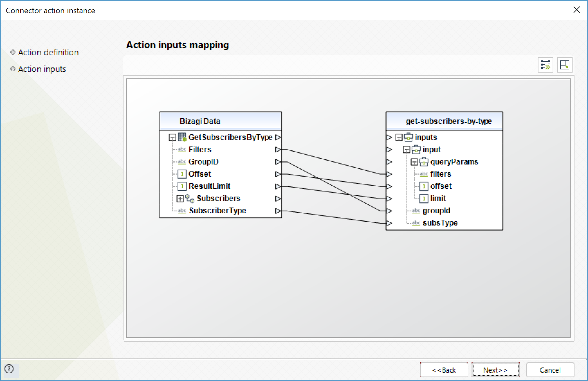Click the limit input connector arrow

389,199
